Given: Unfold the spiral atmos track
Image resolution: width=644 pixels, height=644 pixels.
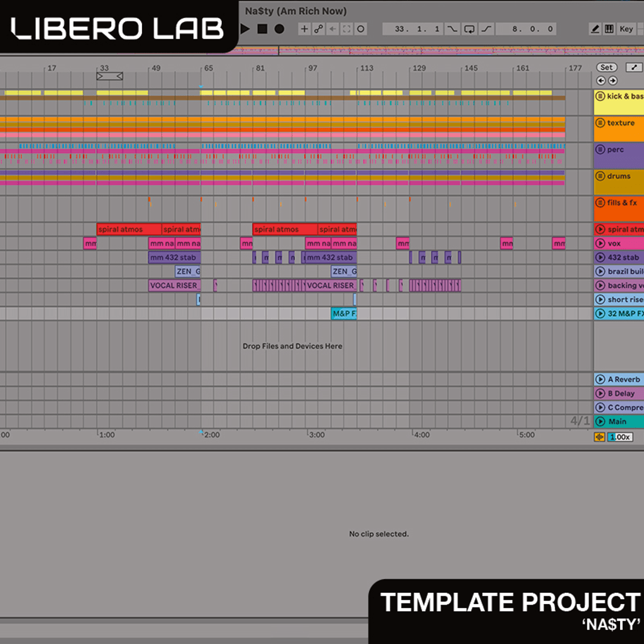Looking at the screenshot, I should point(600,229).
